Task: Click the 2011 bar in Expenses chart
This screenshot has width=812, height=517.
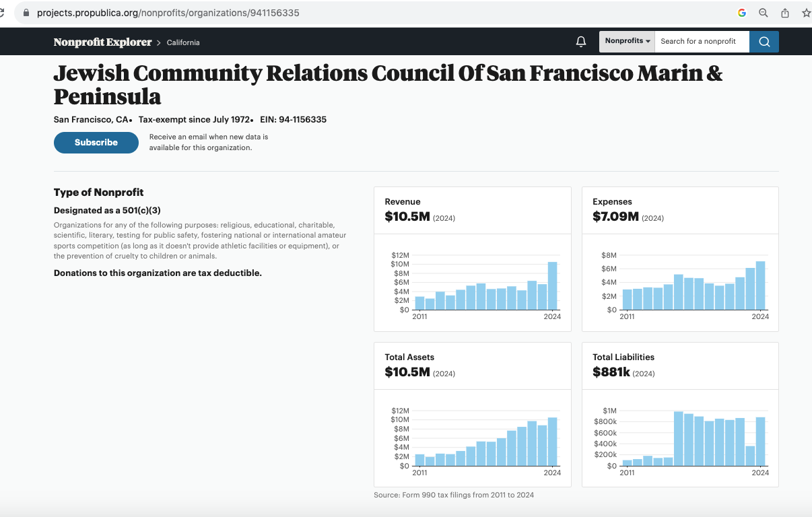Action: pyautogui.click(x=627, y=300)
